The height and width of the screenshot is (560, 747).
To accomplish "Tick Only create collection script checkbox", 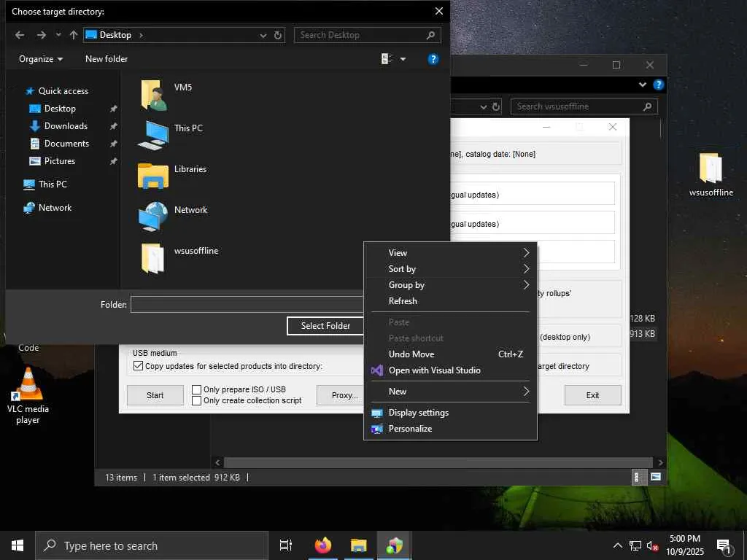I will (196, 400).
